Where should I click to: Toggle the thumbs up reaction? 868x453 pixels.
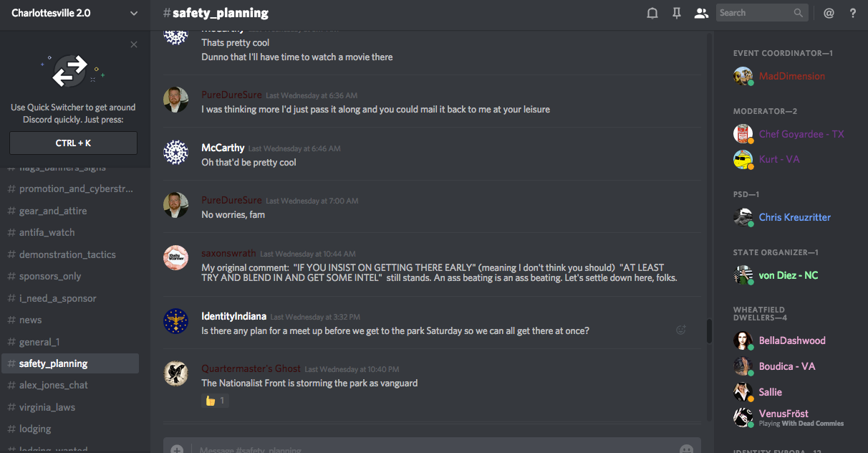[x=216, y=401]
